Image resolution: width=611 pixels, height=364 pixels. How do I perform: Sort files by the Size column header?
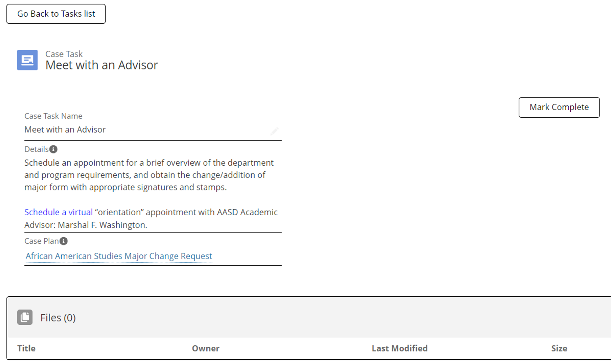coord(559,348)
